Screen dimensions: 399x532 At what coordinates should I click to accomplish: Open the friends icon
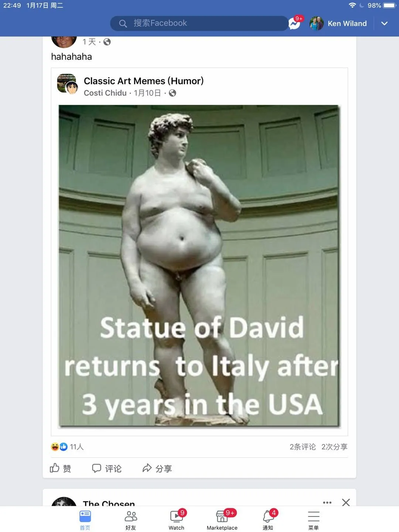131,520
